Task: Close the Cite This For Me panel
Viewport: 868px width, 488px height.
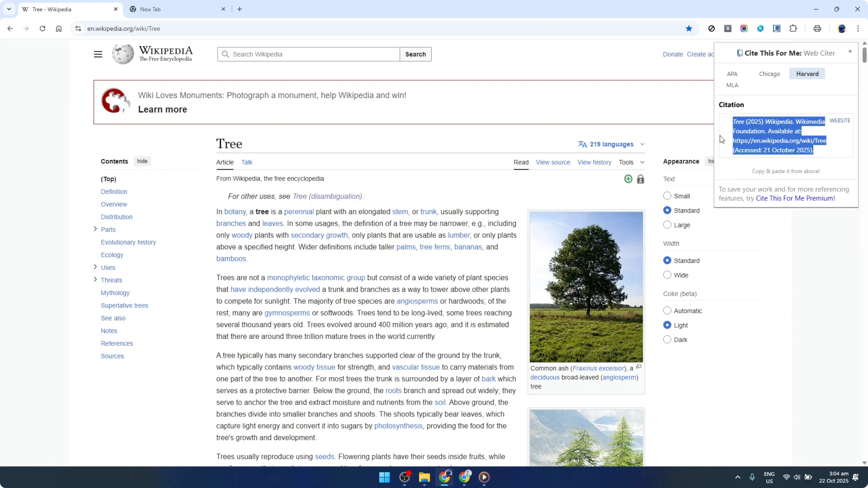Action: [850, 52]
